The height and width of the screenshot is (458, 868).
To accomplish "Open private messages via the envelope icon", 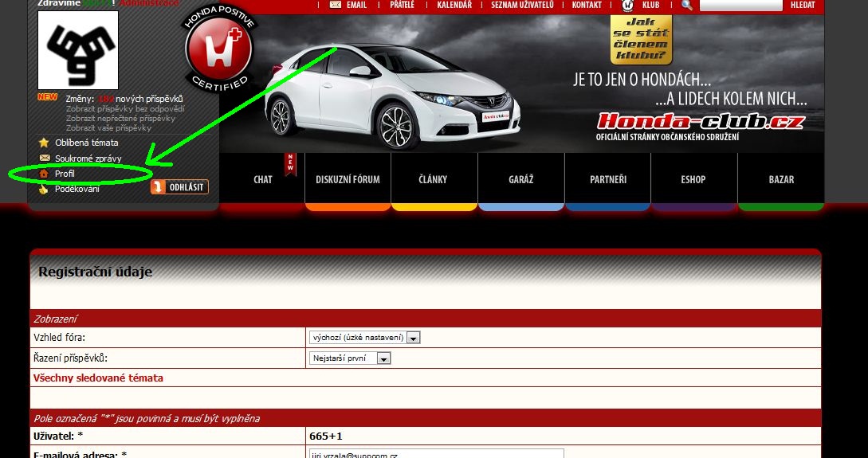I will [44, 159].
